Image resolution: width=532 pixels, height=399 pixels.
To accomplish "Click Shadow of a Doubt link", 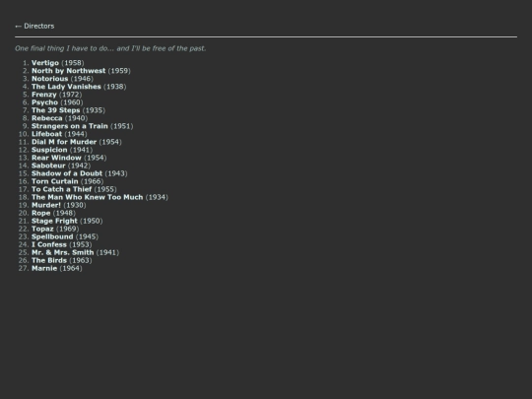I will [x=67, y=173].
